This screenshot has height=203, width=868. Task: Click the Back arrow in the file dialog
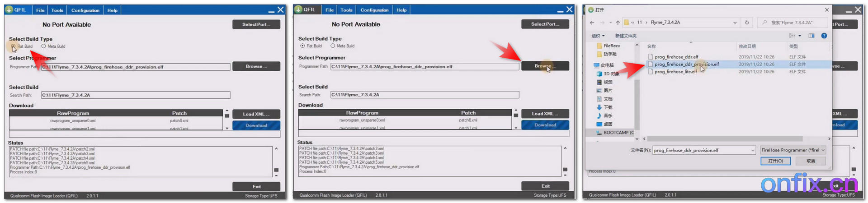[x=592, y=23]
